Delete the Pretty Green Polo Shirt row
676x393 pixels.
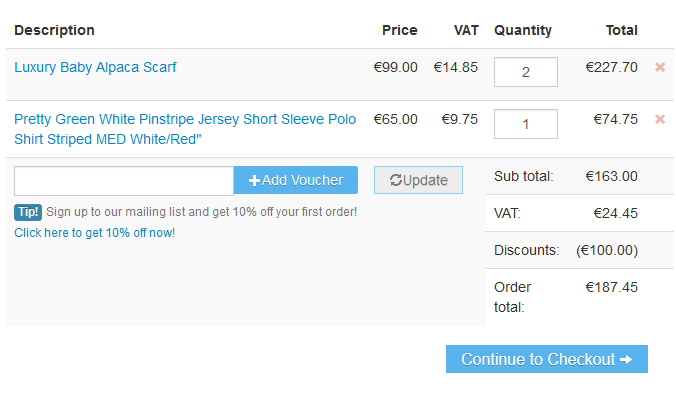tap(660, 119)
